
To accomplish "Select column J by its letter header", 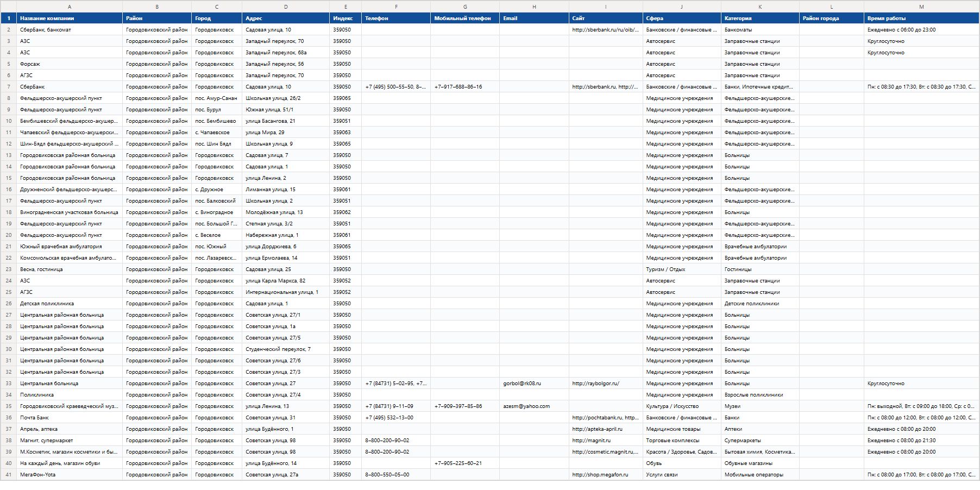I will click(682, 7).
